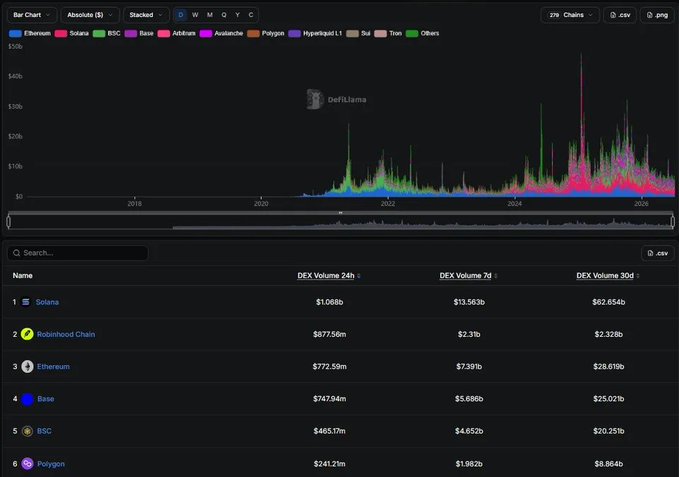Screen dimensions: 679x477
Task: Select the M monthly interval tab
Action: [210, 15]
